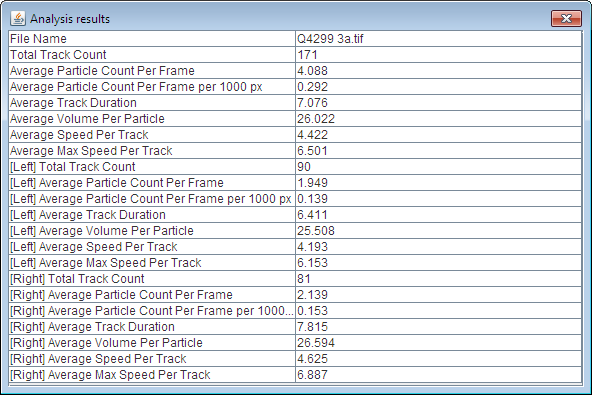592x395 pixels.
Task: Click the [Left] Total Track Count label
Action: [72, 167]
